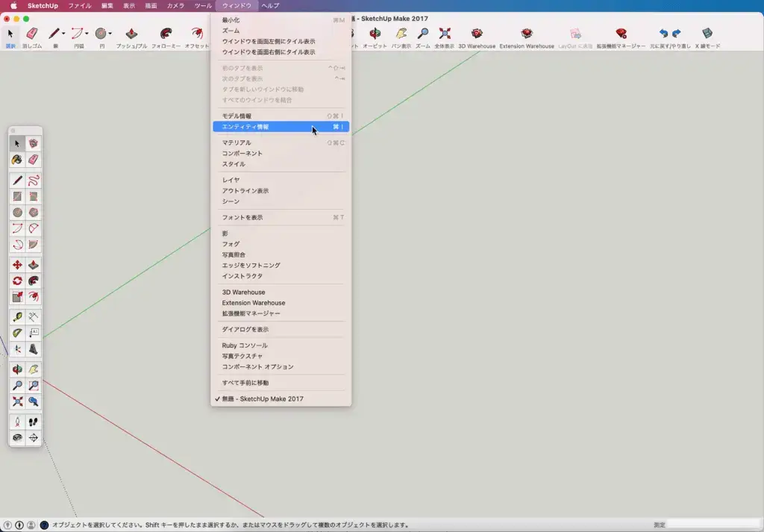
Task: Pick the Tape Measure in the left palette
Action: coord(17,317)
